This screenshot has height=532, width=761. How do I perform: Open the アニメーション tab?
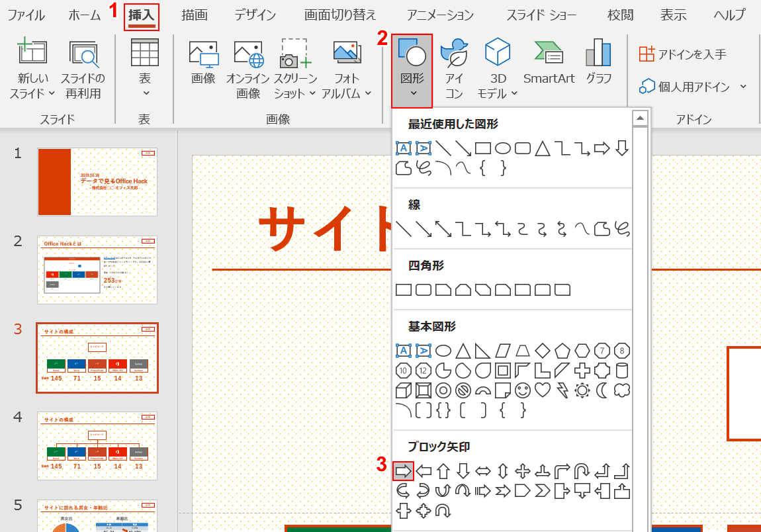440,15
